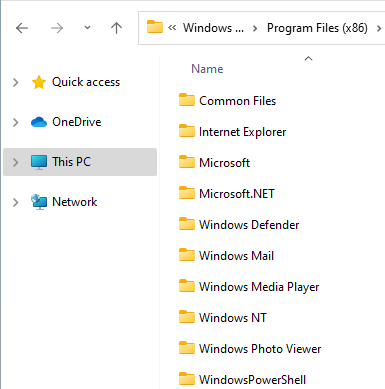The height and width of the screenshot is (389, 385).
Task: Expand This PC tree node
Action: [15, 162]
